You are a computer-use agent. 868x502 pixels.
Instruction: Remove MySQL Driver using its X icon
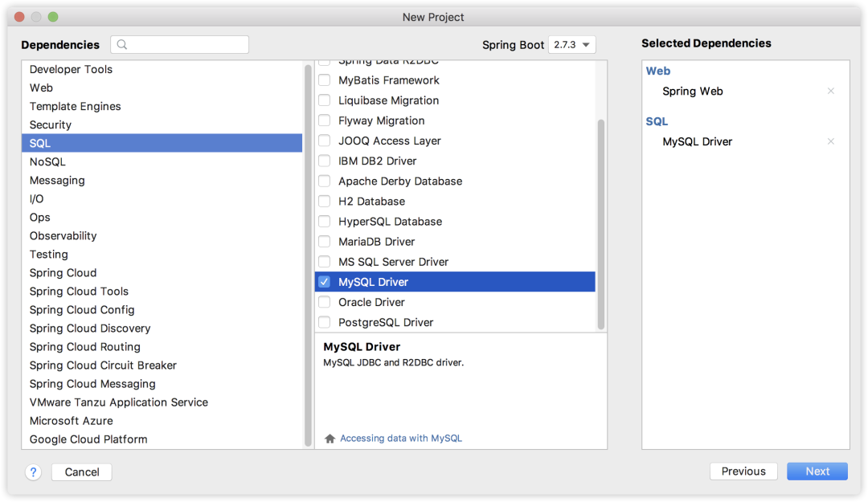[830, 141]
